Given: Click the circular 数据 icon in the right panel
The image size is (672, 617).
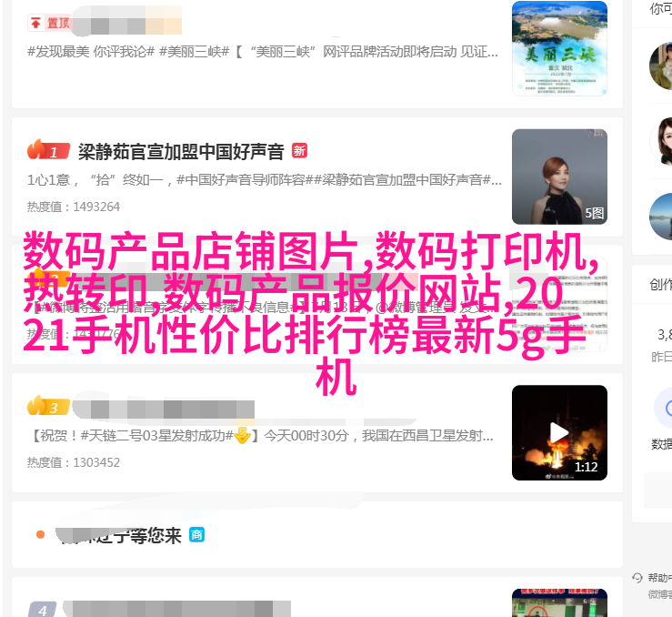Looking at the screenshot, I should pyautogui.click(x=664, y=409).
